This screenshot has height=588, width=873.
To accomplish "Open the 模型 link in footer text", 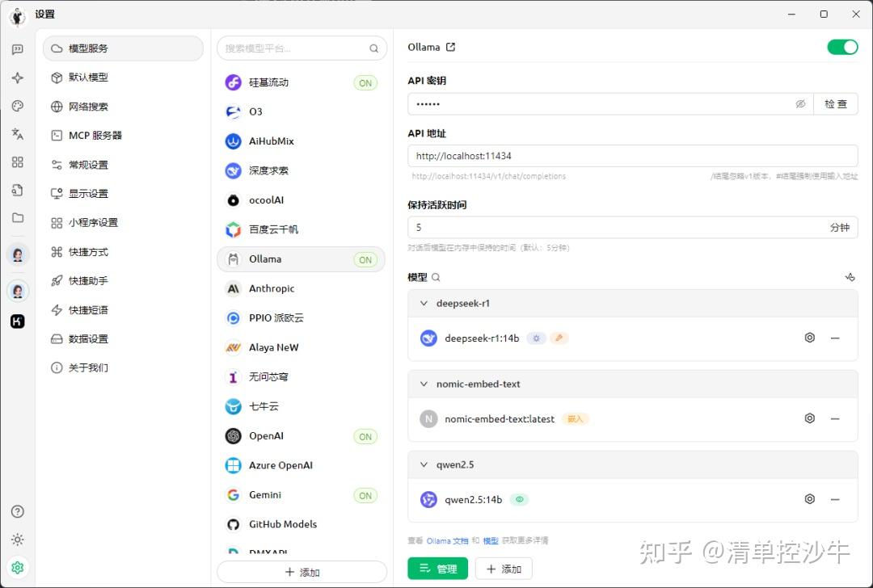I will tap(491, 540).
